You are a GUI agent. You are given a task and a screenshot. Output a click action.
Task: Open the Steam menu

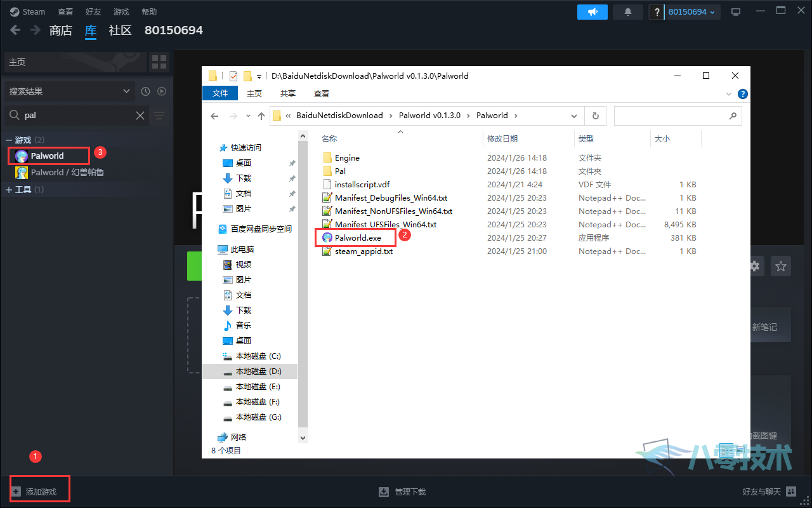pos(28,12)
